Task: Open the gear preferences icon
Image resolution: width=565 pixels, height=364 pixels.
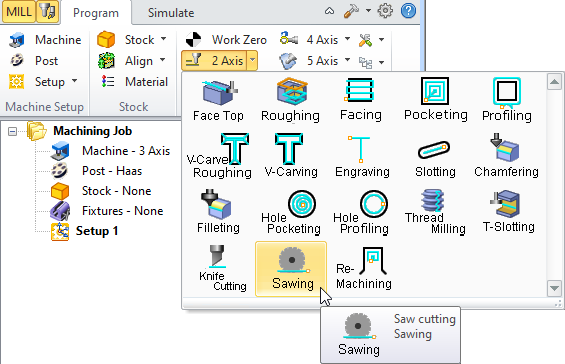Action: click(x=385, y=11)
